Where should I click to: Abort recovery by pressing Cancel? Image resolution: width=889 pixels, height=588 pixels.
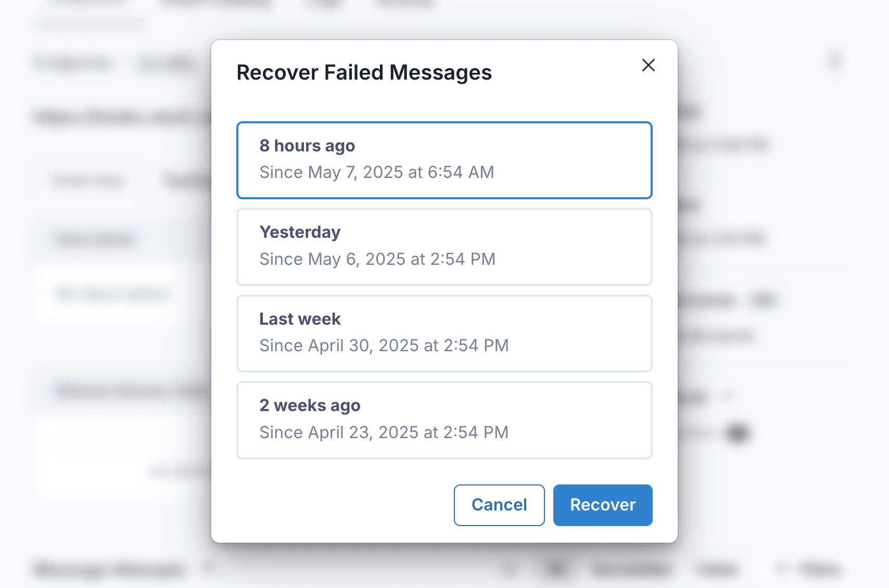(x=499, y=505)
